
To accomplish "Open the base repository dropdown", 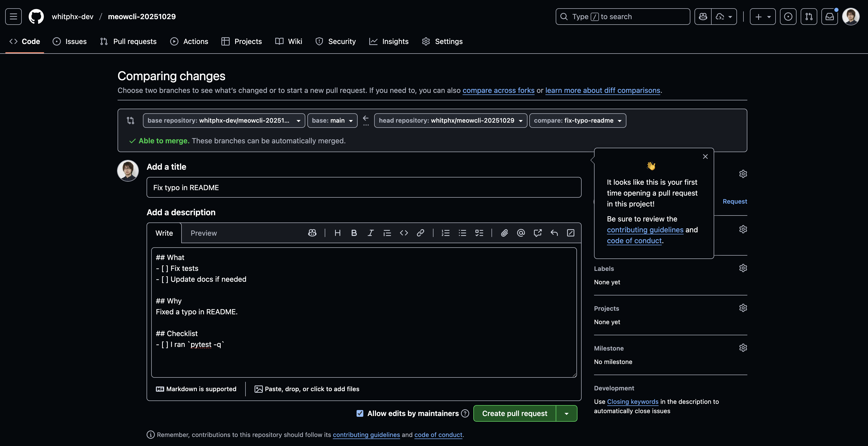I will click(224, 121).
